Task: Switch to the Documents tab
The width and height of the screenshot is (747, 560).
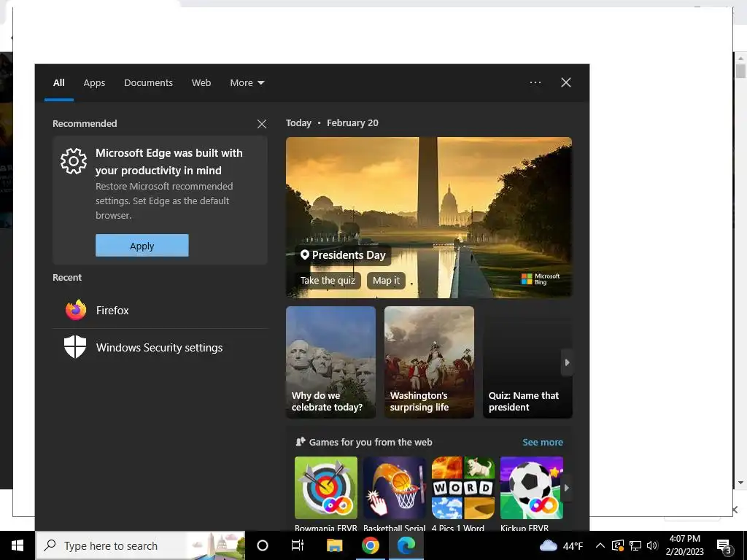Action: (x=149, y=82)
